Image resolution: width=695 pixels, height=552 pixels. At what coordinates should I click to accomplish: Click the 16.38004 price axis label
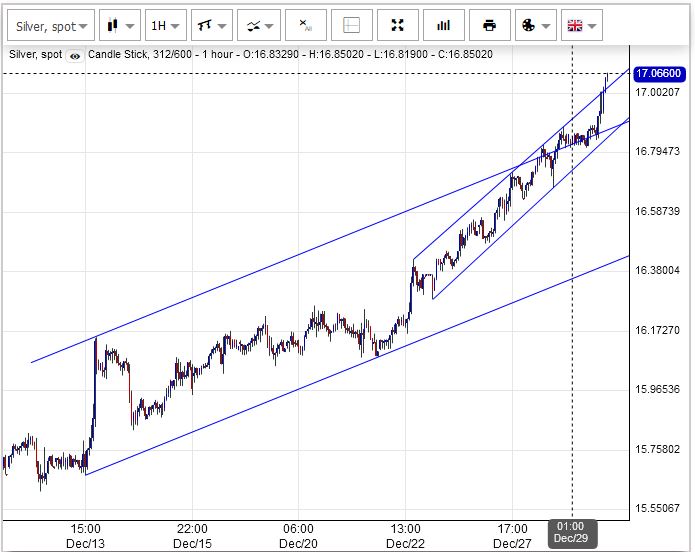[x=657, y=270]
